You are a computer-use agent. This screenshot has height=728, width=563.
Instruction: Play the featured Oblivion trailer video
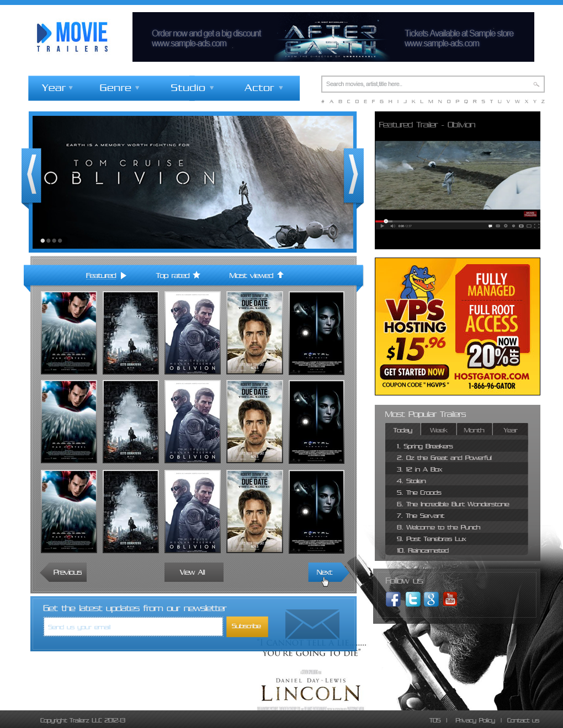pyautogui.click(x=381, y=226)
